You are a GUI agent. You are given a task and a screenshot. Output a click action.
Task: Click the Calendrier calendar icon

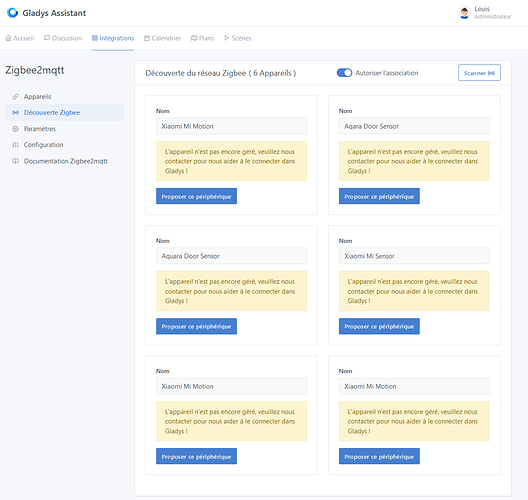point(147,38)
